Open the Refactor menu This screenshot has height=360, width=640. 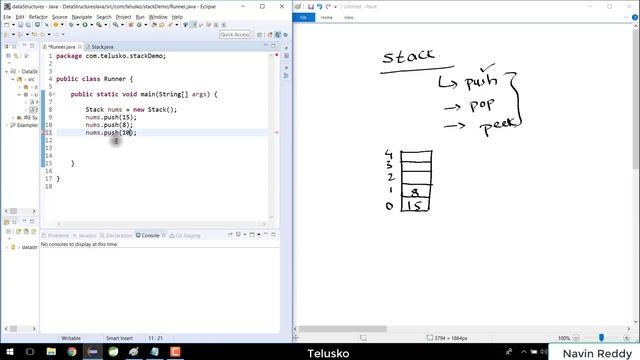(x=38, y=17)
